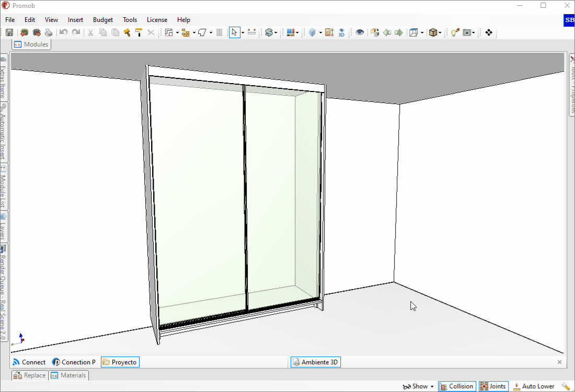Click the green printer icon in the toolbar
Image resolution: width=575 pixels, height=392 pixels.
click(x=24, y=32)
